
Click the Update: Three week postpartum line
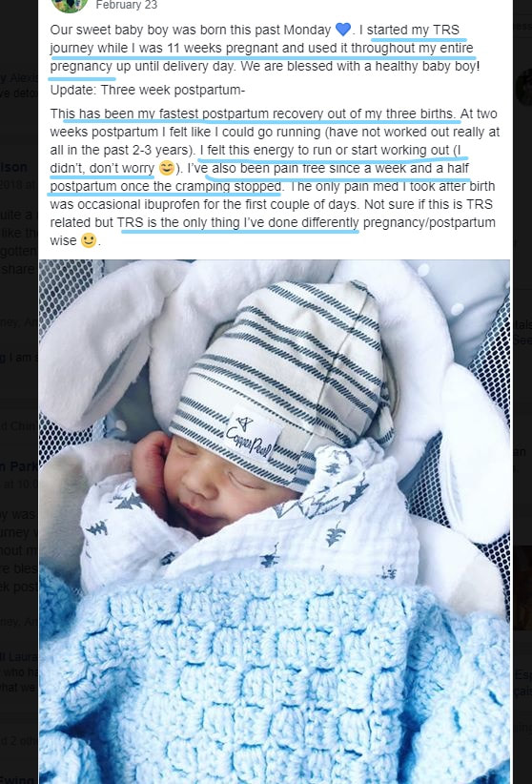148,90
